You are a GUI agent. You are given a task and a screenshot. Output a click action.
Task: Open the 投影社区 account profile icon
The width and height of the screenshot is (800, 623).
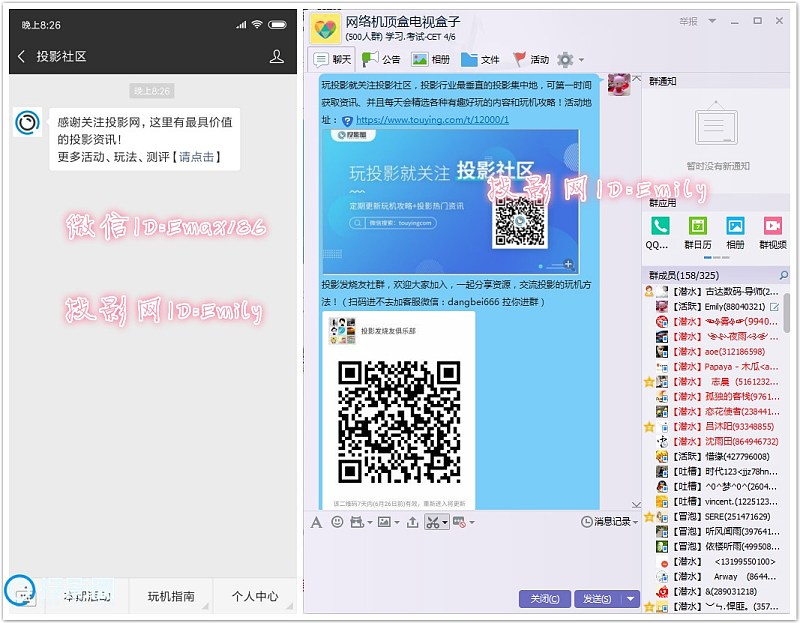click(x=277, y=56)
